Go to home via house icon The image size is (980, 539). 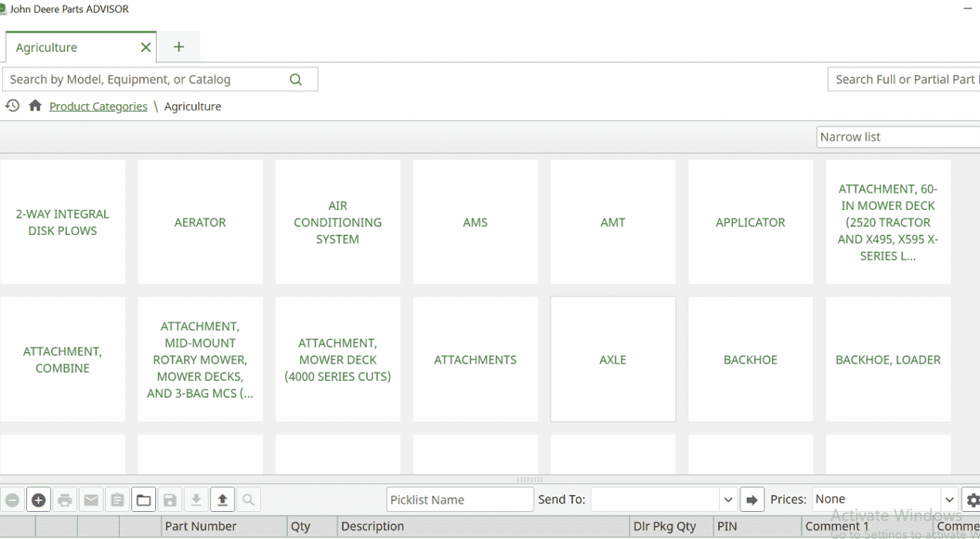point(35,106)
